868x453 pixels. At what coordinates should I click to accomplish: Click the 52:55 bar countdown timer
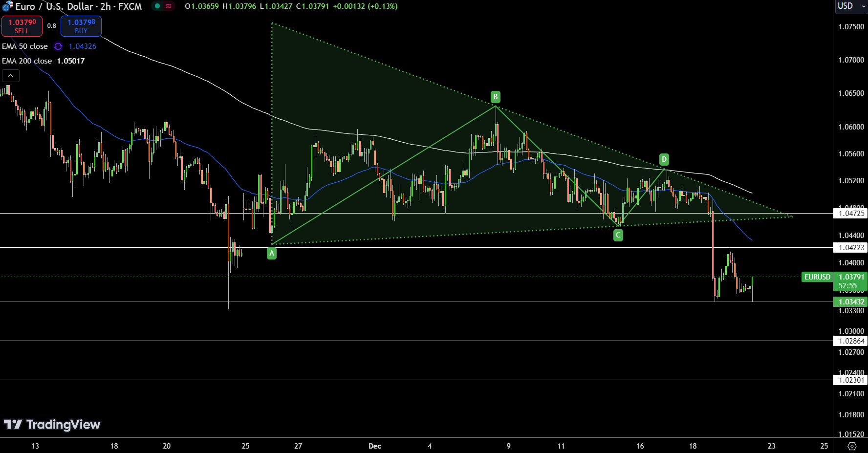tap(847, 286)
